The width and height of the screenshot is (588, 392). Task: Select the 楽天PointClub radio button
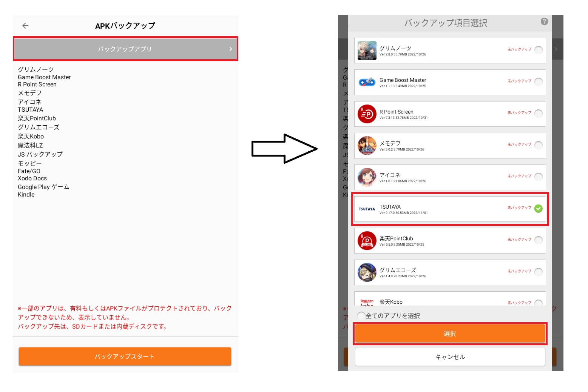(539, 240)
